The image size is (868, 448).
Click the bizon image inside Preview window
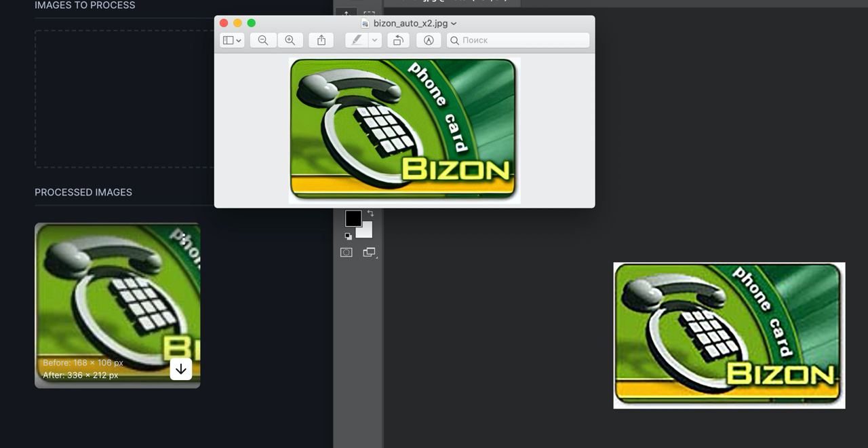(405, 130)
